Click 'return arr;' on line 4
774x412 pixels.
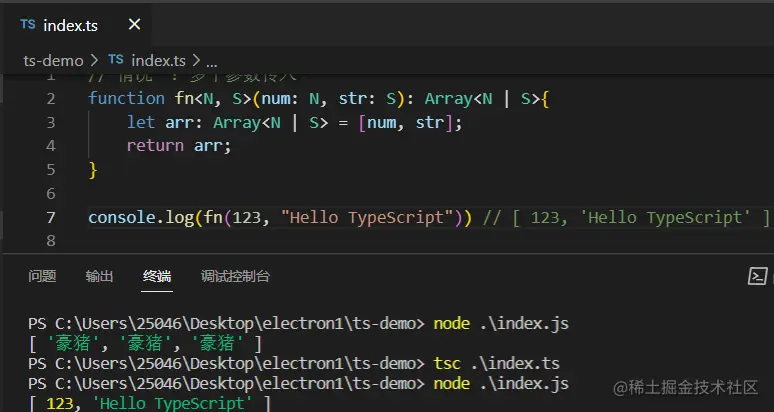(x=179, y=146)
